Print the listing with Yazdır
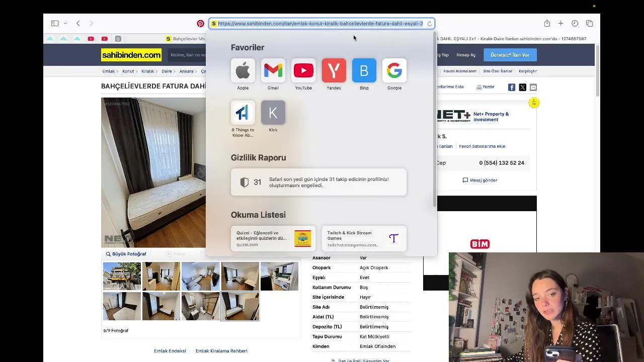This screenshot has width=644, height=362. pyautogui.click(x=486, y=87)
